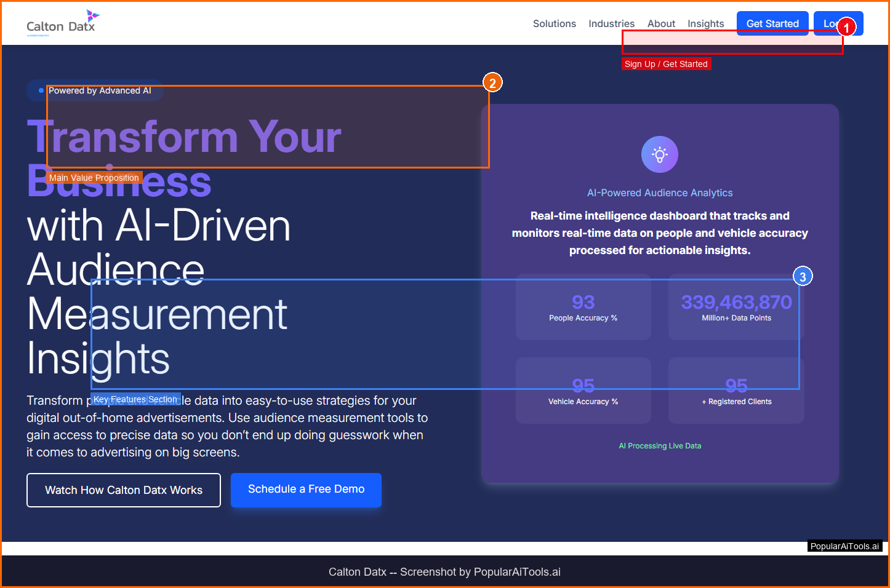890x588 pixels.
Task: Open the Insights navigation link
Action: point(705,23)
